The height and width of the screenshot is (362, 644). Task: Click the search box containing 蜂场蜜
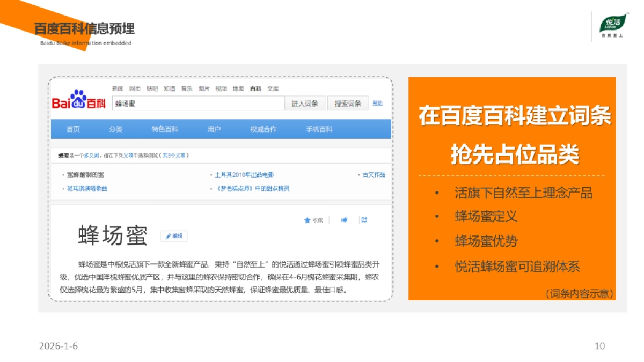pyautogui.click(x=199, y=102)
